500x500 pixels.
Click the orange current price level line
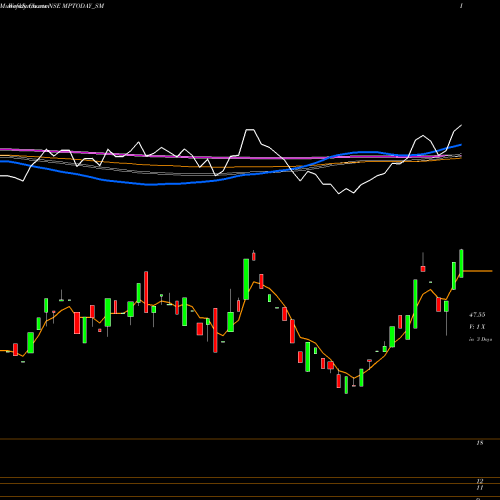click(x=478, y=271)
